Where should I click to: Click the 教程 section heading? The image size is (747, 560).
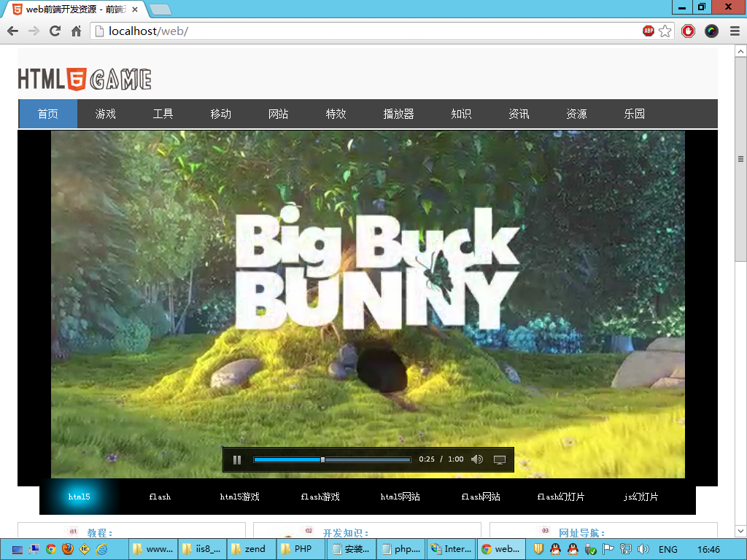coord(100,533)
